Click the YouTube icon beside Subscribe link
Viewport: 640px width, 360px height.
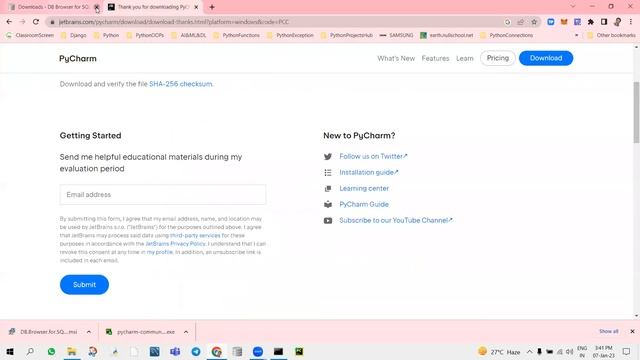(x=328, y=220)
